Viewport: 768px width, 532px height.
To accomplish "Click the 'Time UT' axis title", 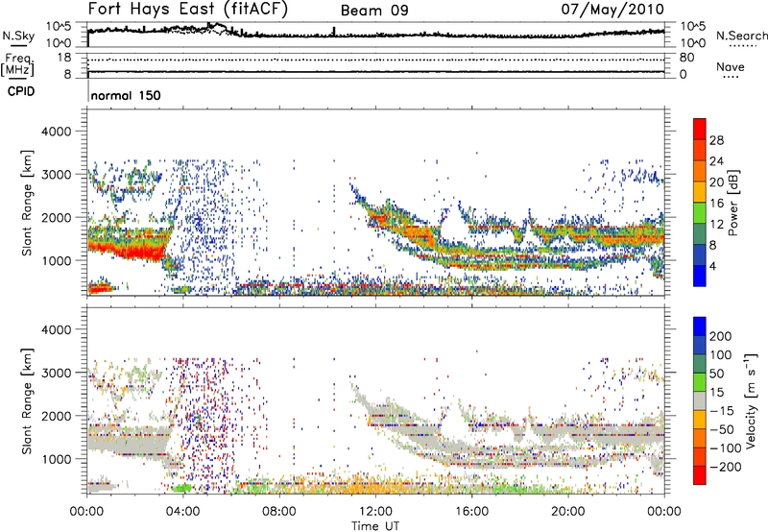I will point(375,526).
